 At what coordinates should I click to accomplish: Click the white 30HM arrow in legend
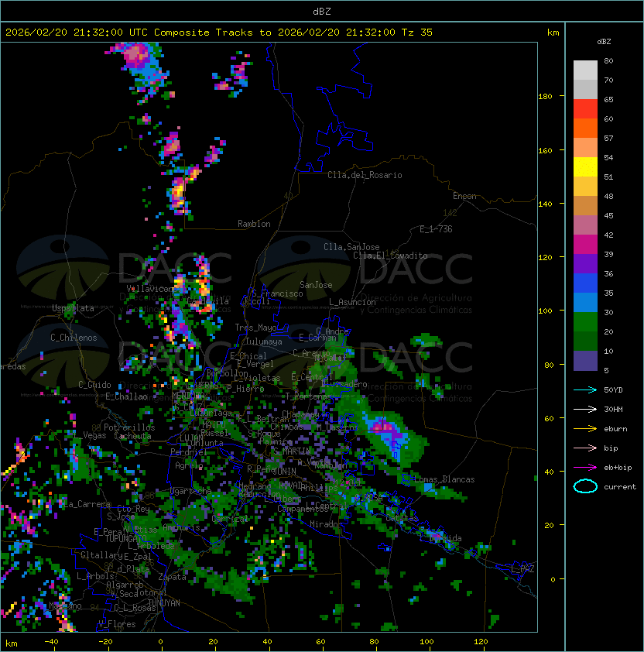coord(585,410)
